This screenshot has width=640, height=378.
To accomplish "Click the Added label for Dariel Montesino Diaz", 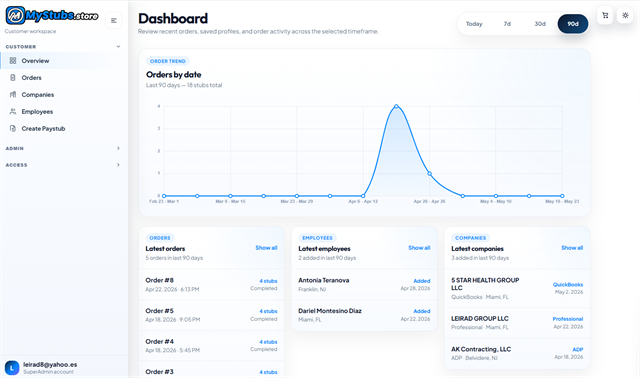I will (422, 311).
